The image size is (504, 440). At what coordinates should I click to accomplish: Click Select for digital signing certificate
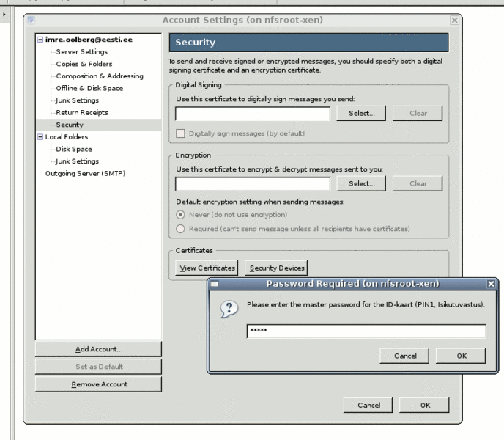click(361, 113)
